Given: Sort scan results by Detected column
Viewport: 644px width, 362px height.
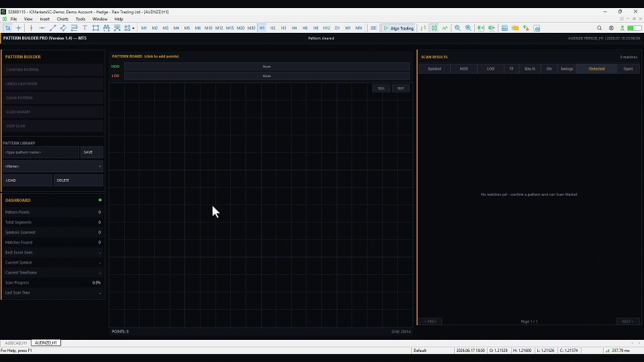Looking at the screenshot, I should pos(596,69).
